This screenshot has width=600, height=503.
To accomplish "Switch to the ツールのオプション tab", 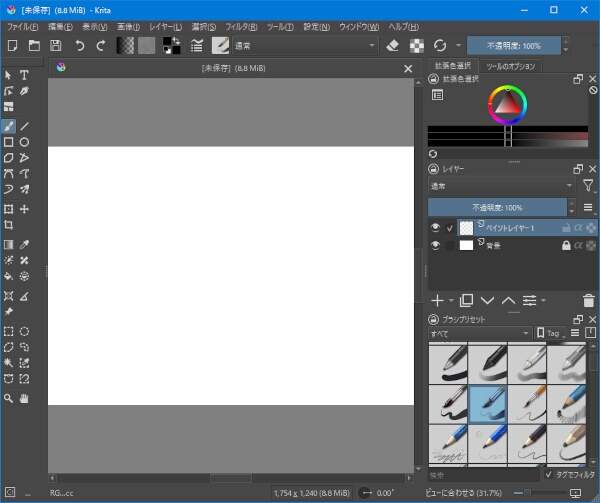I will [513, 67].
